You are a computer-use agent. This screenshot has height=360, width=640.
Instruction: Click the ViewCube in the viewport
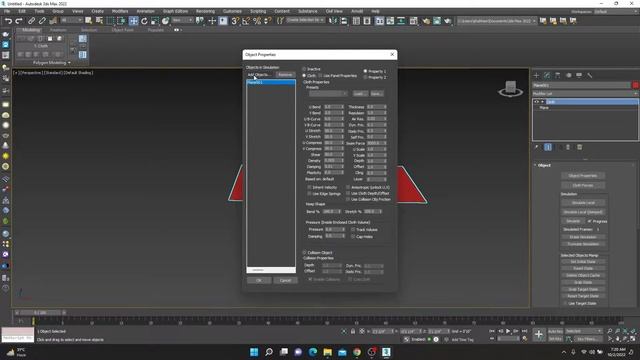pyautogui.click(x=511, y=89)
